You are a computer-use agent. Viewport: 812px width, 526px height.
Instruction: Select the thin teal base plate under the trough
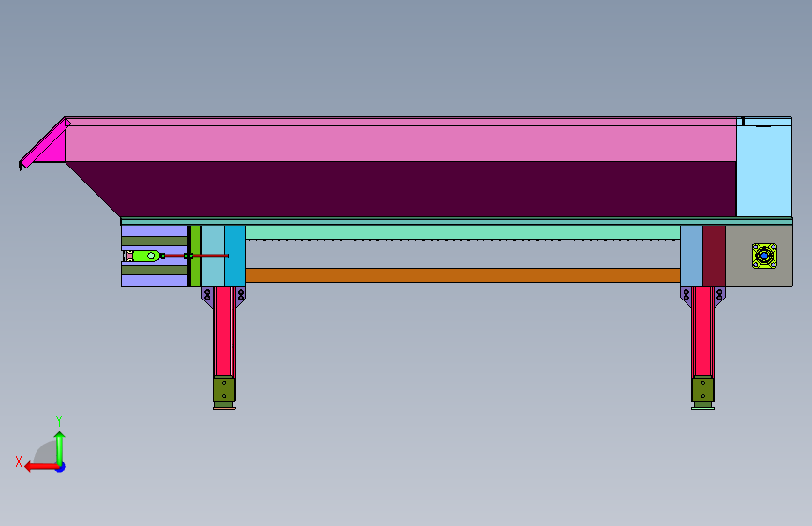click(456, 222)
